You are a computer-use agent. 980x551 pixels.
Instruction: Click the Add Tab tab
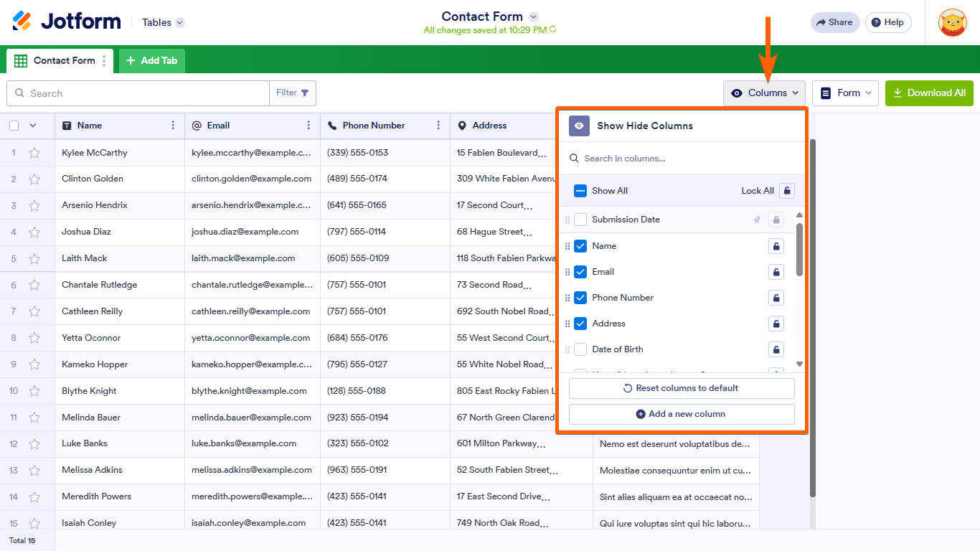pos(152,61)
